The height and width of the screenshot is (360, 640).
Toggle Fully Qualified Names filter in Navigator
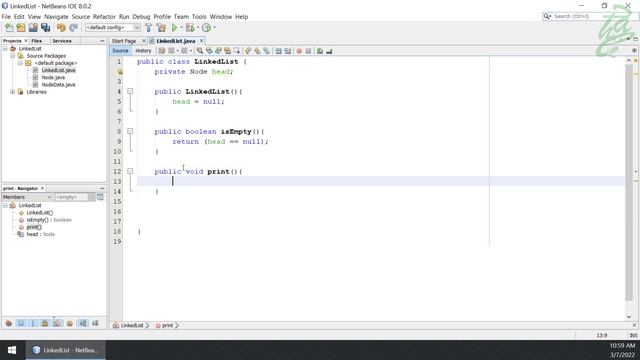(70, 323)
